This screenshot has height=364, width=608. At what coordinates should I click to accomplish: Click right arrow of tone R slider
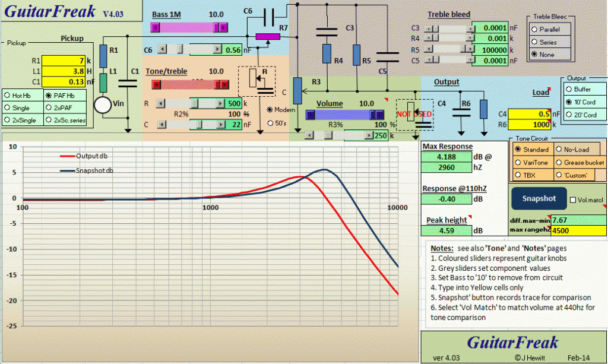click(220, 103)
